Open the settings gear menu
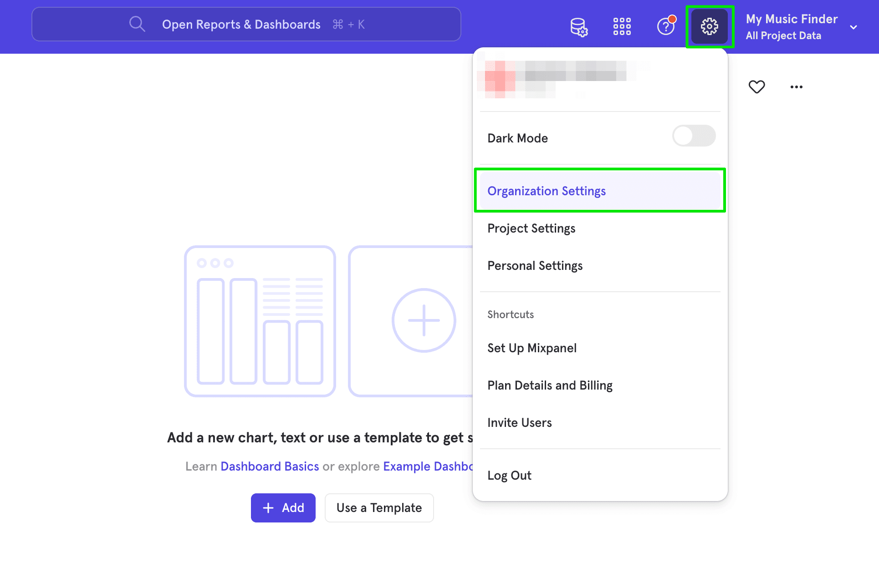The image size is (879, 588). pos(709,26)
